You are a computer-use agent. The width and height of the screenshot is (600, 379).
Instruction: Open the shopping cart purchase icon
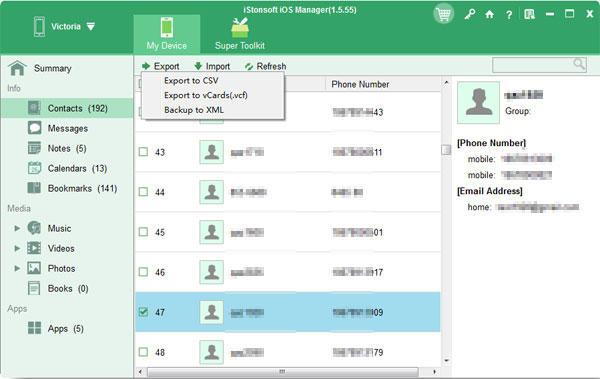pos(443,15)
